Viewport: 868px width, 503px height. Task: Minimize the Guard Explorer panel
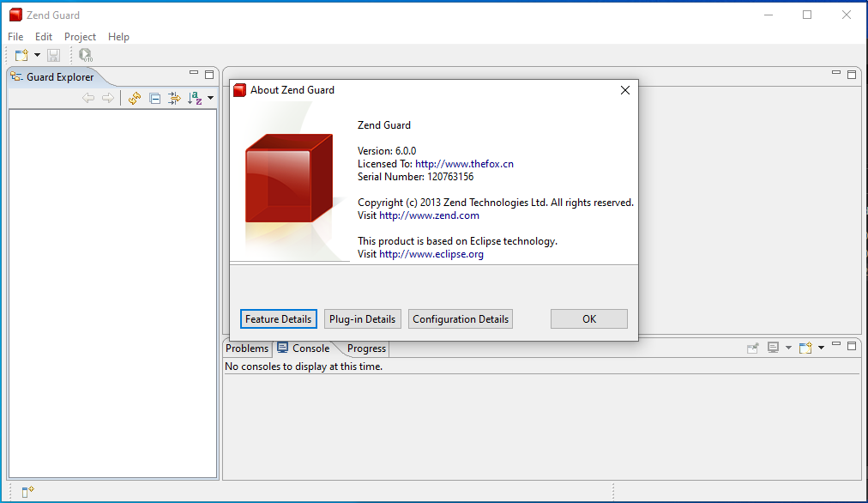(194, 73)
